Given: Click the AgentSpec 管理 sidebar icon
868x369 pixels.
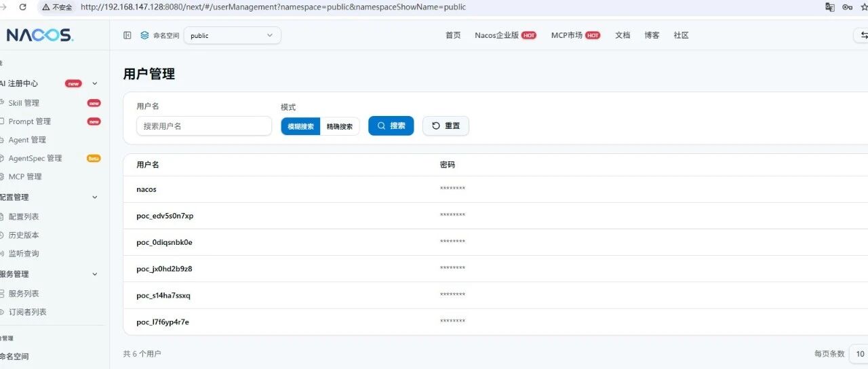Looking at the screenshot, I should [1, 158].
